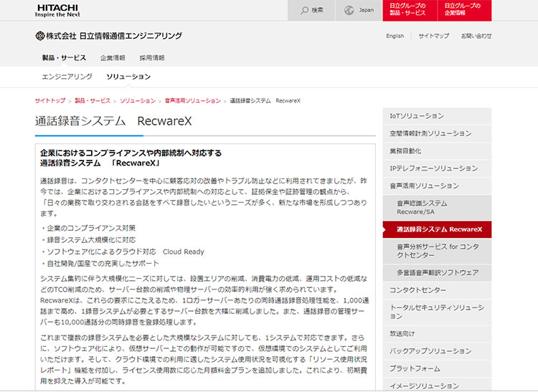Click the HITACHI Inspire the Next logo
This screenshot has height=392, width=538.
57,11
